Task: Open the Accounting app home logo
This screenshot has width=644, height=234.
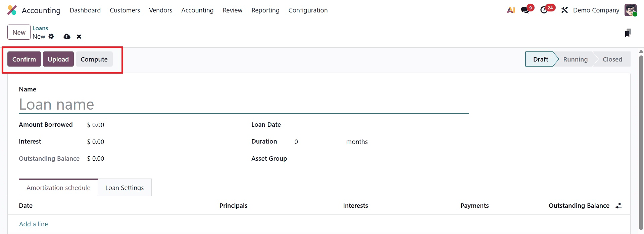Action: 12,10
